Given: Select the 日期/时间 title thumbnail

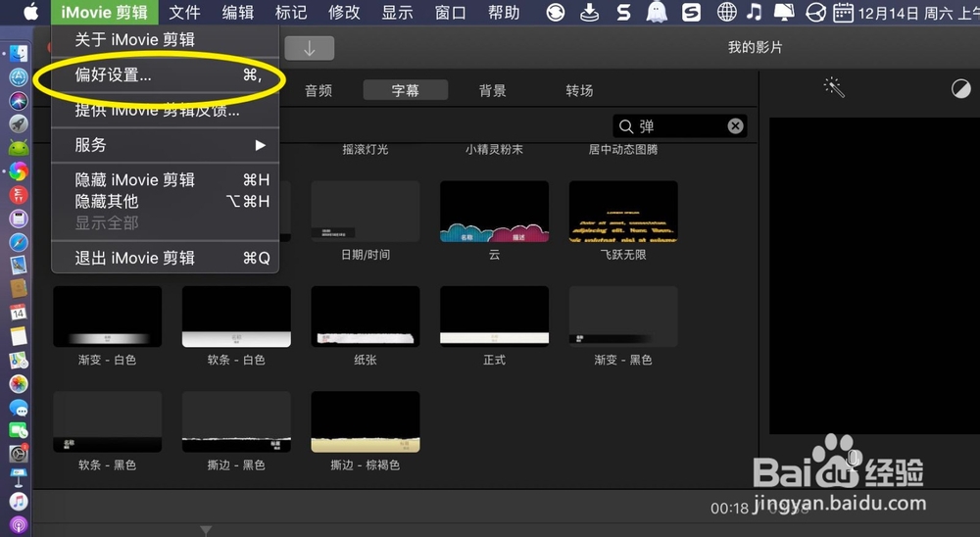Looking at the screenshot, I should pyautogui.click(x=366, y=212).
